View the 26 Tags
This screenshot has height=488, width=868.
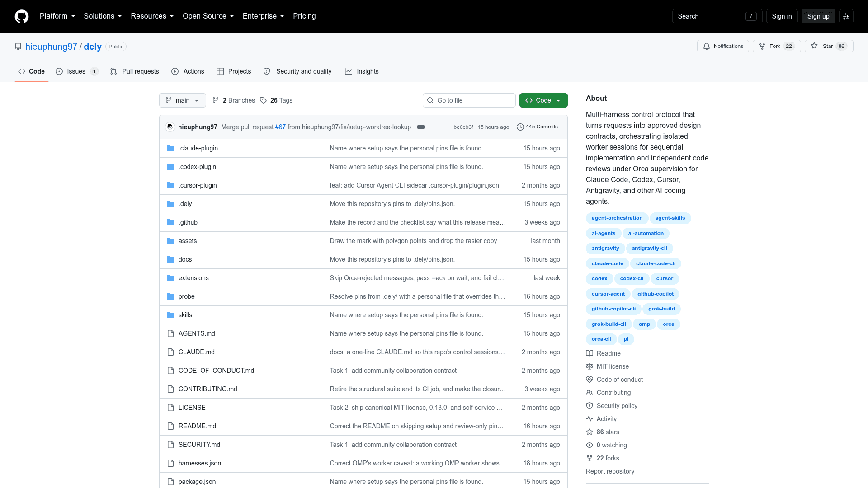pos(276,100)
